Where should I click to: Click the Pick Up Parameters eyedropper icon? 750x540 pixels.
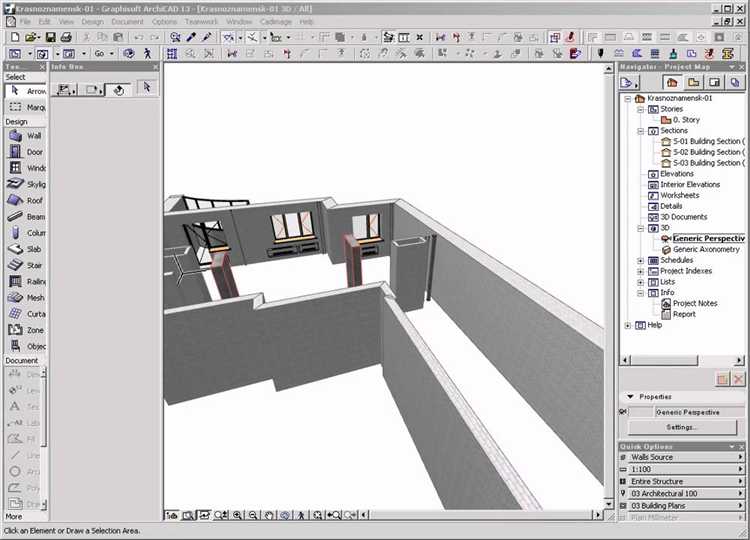[x=191, y=37]
